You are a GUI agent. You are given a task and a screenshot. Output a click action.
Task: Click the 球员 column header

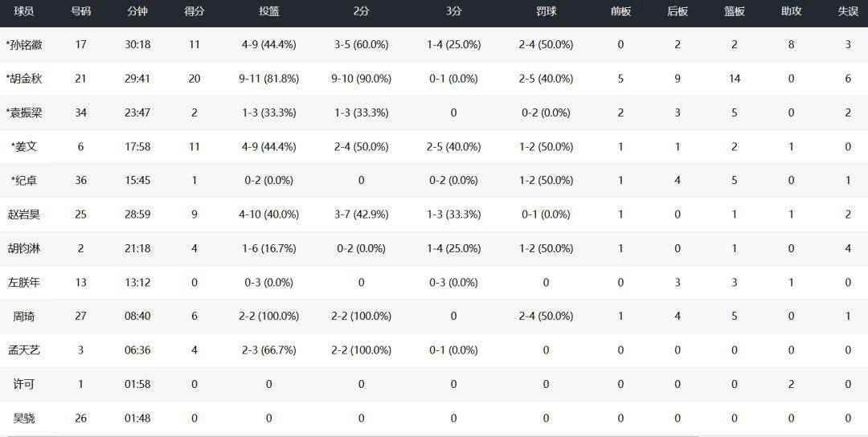coord(24,11)
